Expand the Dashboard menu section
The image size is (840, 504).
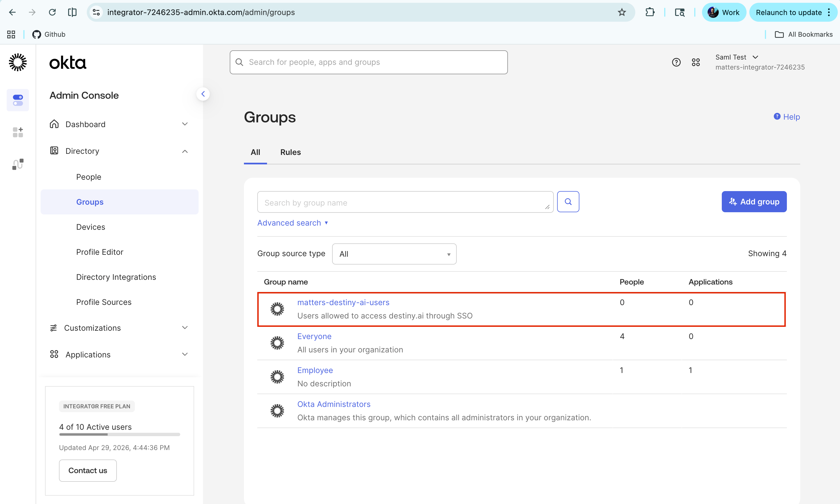click(119, 124)
